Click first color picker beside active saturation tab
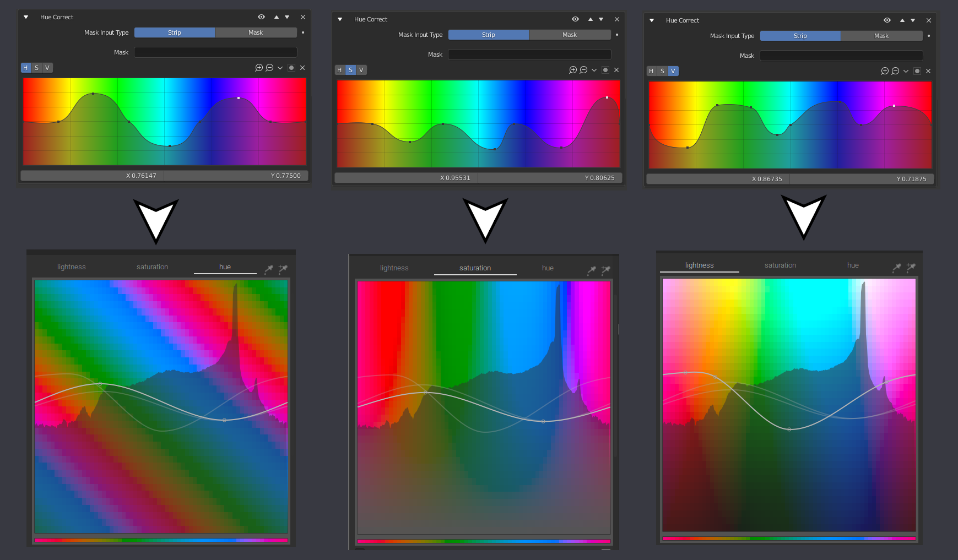The height and width of the screenshot is (560, 958). (591, 270)
